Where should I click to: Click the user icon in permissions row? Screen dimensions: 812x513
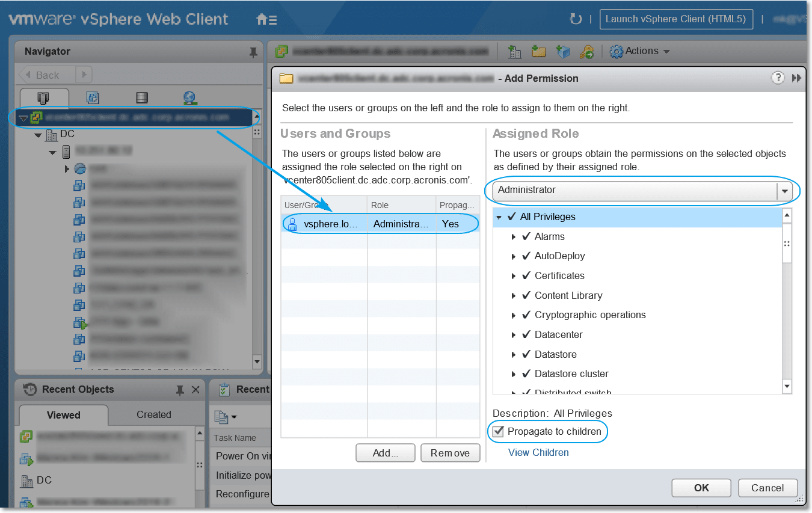(292, 224)
